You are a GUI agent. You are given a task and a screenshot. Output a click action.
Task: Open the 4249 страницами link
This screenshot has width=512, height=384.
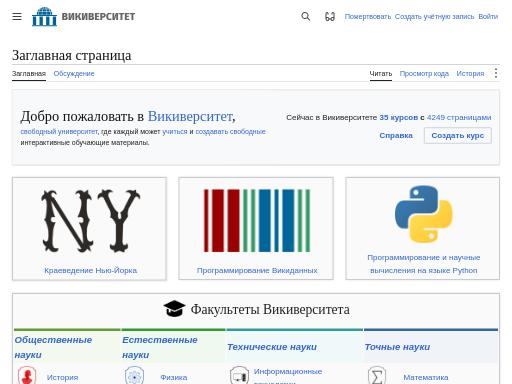pos(459,117)
